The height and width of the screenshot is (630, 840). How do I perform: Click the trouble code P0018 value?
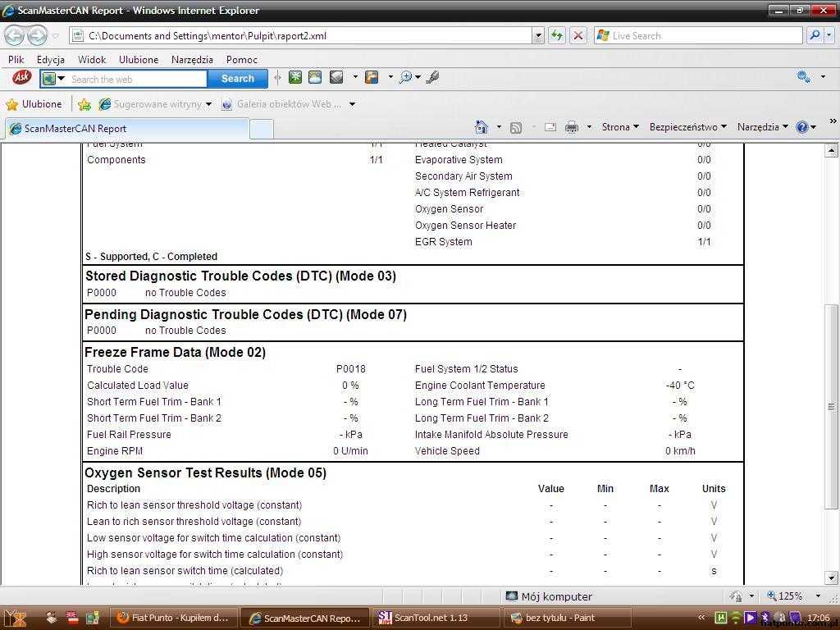[351, 369]
